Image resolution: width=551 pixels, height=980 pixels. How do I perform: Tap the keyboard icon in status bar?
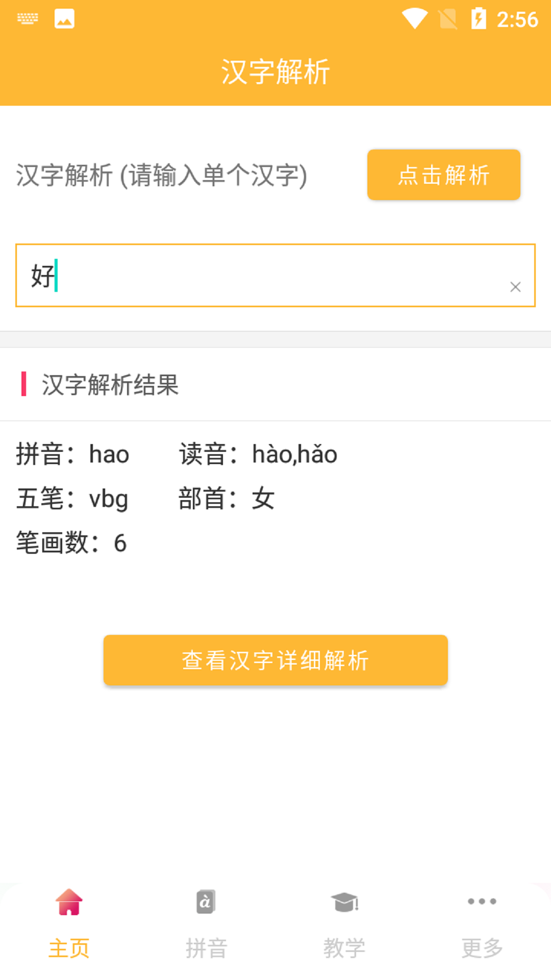[x=28, y=18]
